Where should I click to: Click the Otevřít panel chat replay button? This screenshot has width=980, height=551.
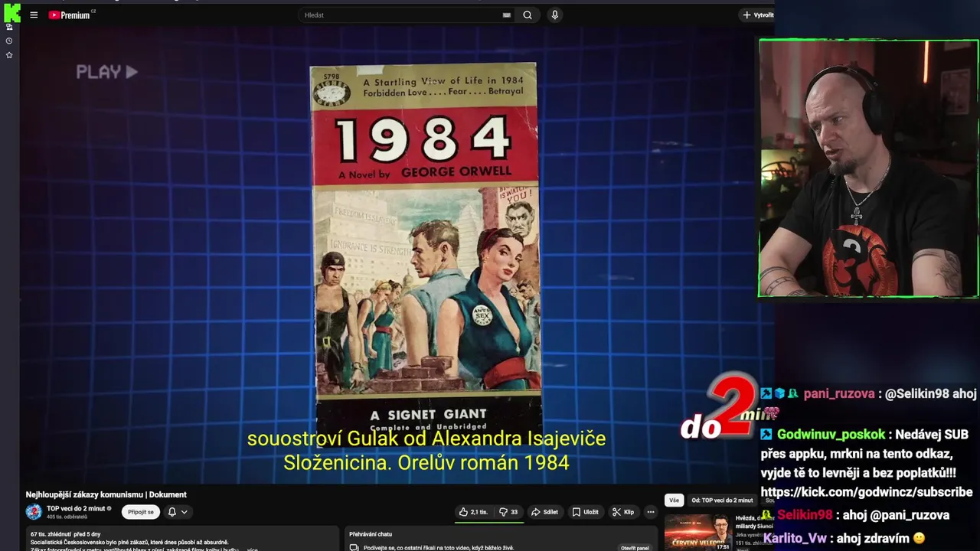point(635,548)
